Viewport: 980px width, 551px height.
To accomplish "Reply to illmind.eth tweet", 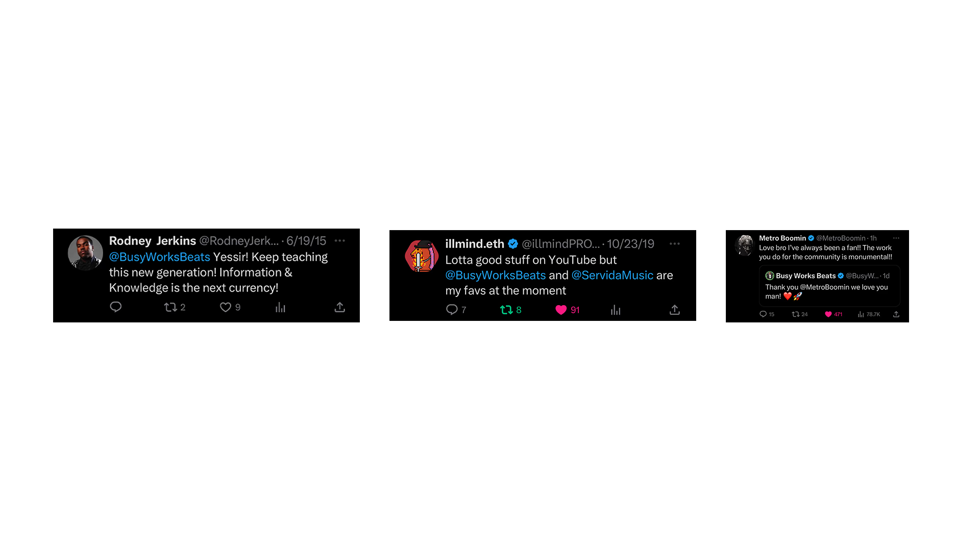I will (x=456, y=310).
